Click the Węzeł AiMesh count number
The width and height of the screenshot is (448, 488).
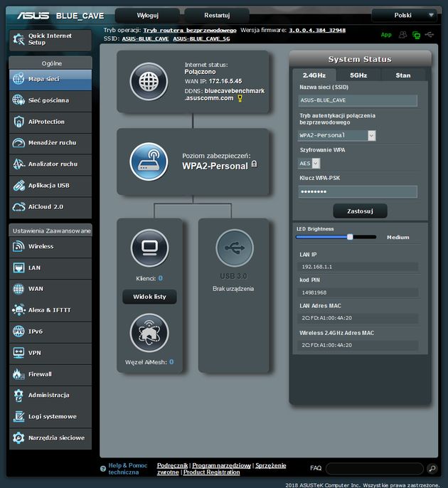171,362
